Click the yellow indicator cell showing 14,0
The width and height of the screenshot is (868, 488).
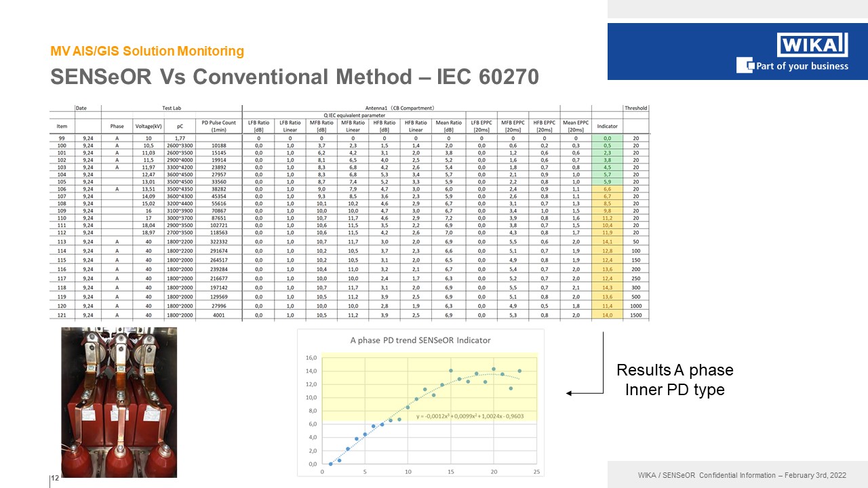(607, 315)
